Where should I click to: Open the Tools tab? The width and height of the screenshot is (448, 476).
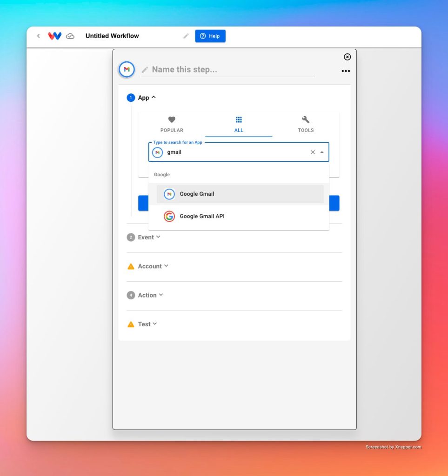point(306,125)
